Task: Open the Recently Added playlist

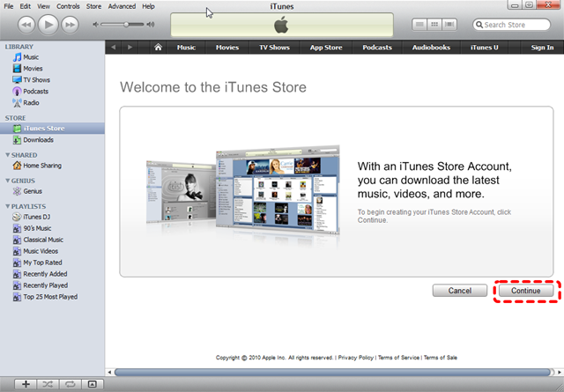Action: 52,274
